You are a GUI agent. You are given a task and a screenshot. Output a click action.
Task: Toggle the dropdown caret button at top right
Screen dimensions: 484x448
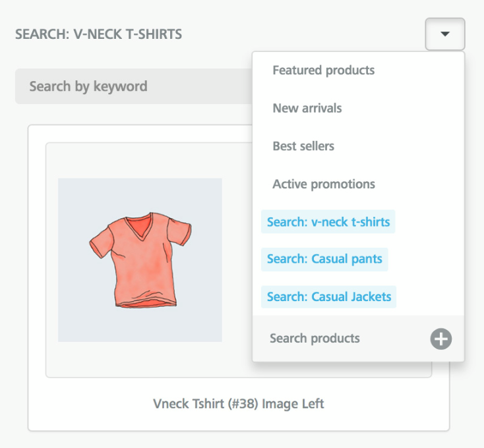tap(445, 34)
